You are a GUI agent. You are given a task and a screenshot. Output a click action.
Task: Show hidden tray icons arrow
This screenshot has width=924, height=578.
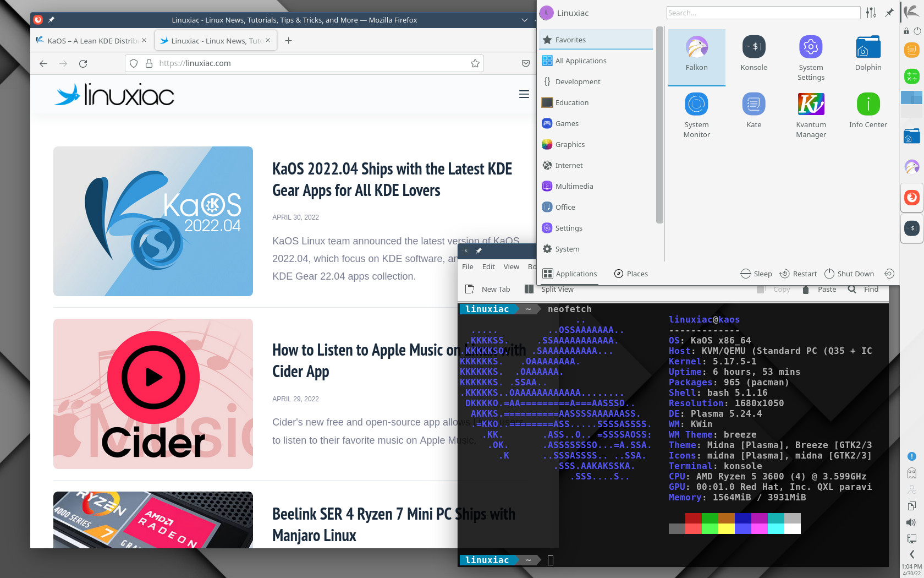(911, 554)
